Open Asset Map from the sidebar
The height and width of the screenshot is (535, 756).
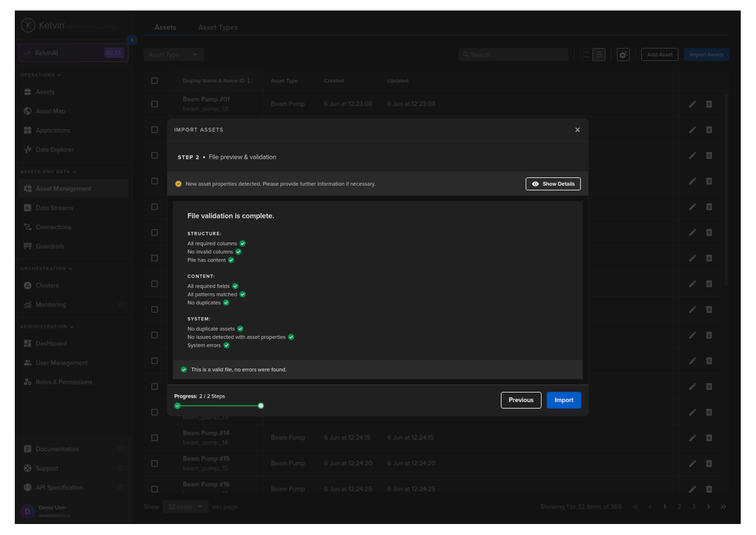coord(50,111)
